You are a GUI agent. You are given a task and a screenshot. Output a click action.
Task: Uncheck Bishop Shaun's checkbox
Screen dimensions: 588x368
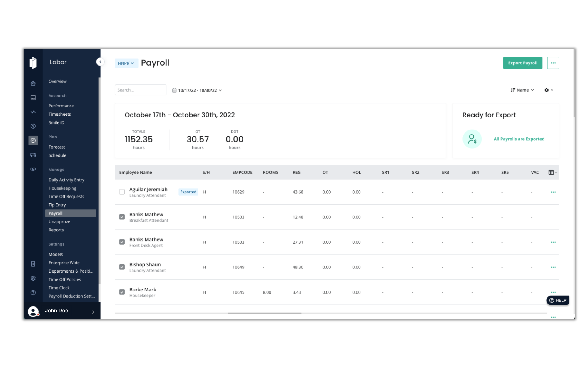click(122, 267)
